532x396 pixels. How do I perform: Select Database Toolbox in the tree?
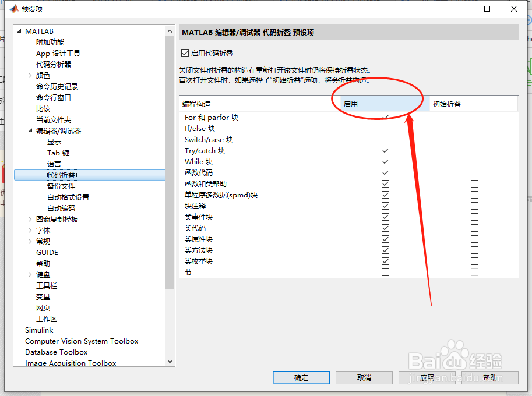[56, 352]
